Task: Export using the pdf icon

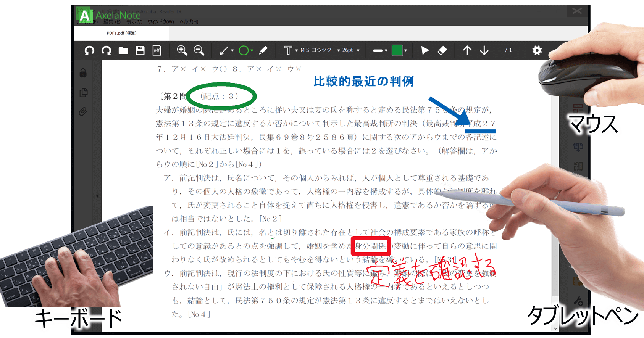Action: (157, 50)
